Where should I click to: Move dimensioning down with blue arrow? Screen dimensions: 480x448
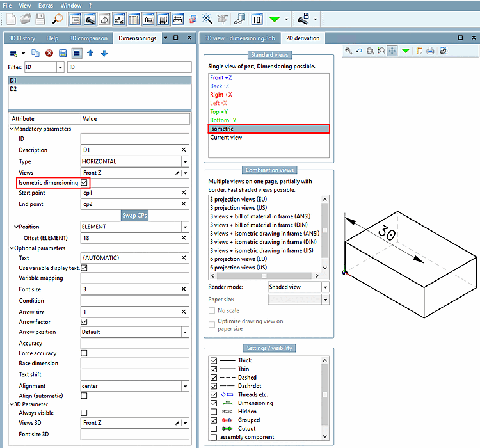point(104,53)
